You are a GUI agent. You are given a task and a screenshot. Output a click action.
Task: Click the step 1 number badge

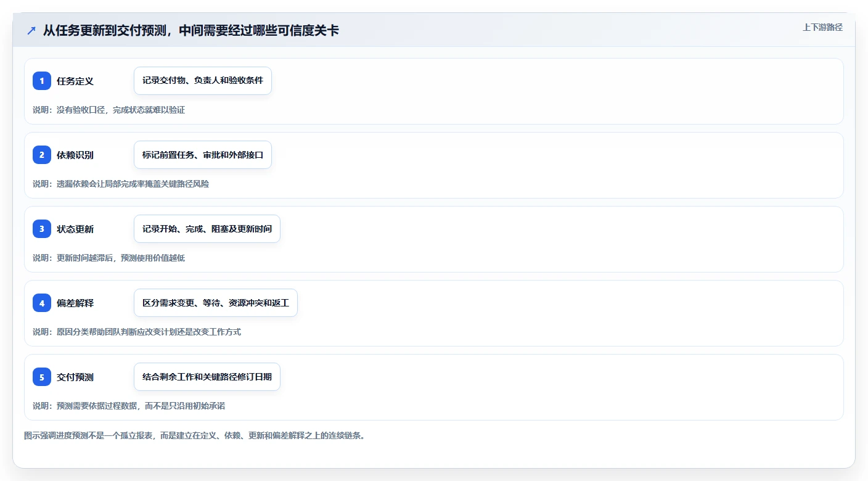point(42,81)
